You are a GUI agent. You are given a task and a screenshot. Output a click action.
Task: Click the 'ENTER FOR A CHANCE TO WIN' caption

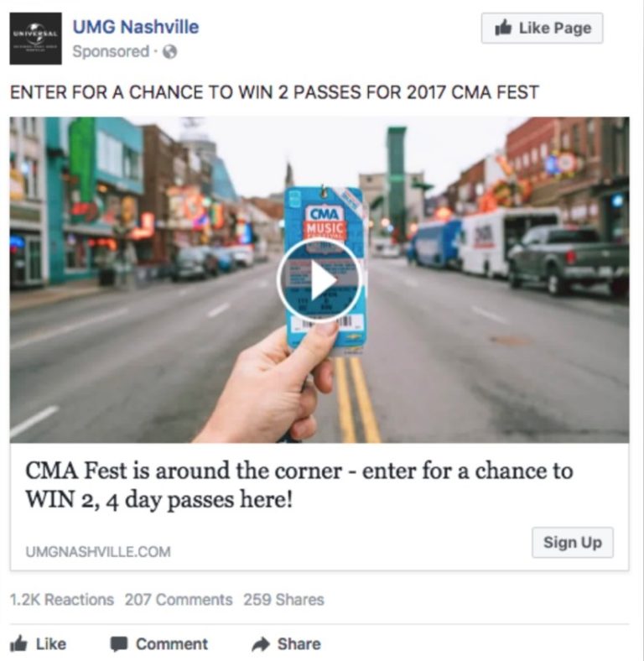tap(274, 92)
